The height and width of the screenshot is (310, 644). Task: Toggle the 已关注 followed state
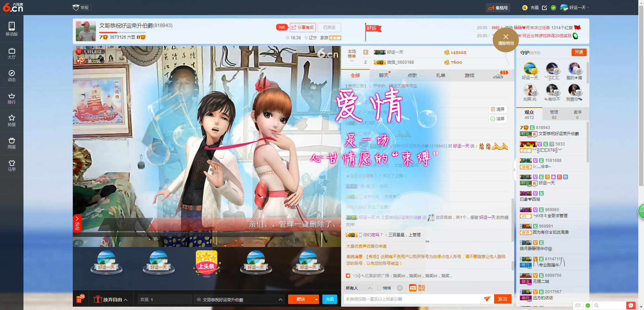point(329,27)
